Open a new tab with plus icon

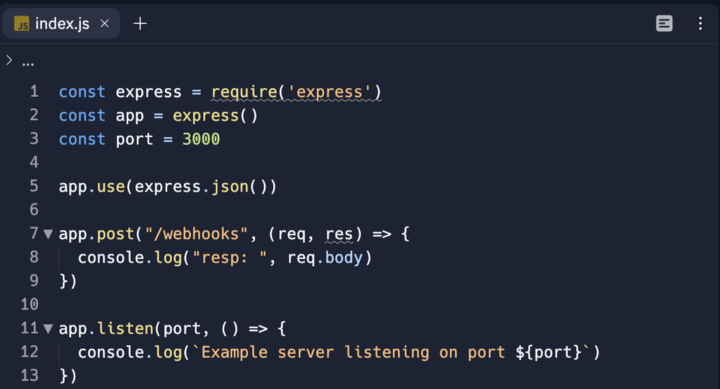point(140,23)
